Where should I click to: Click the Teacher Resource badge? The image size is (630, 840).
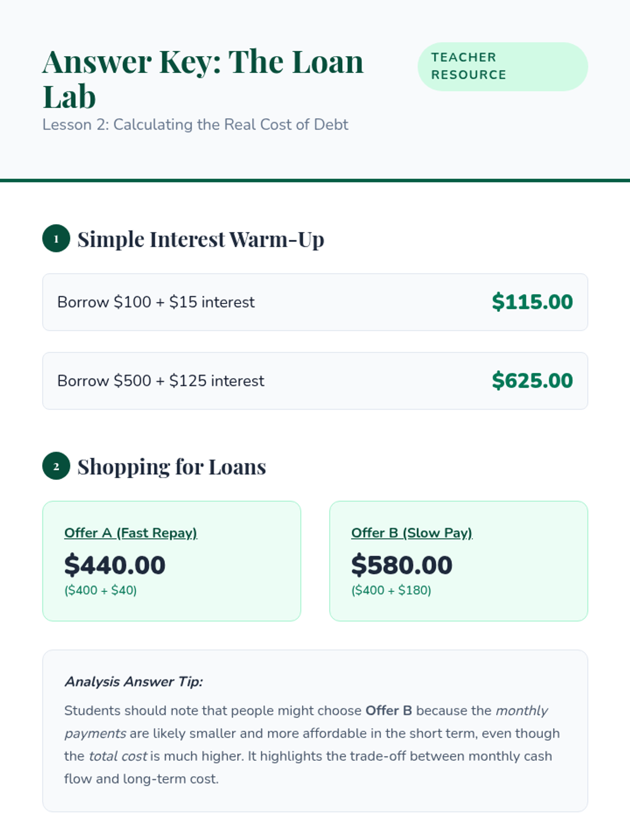coord(502,67)
